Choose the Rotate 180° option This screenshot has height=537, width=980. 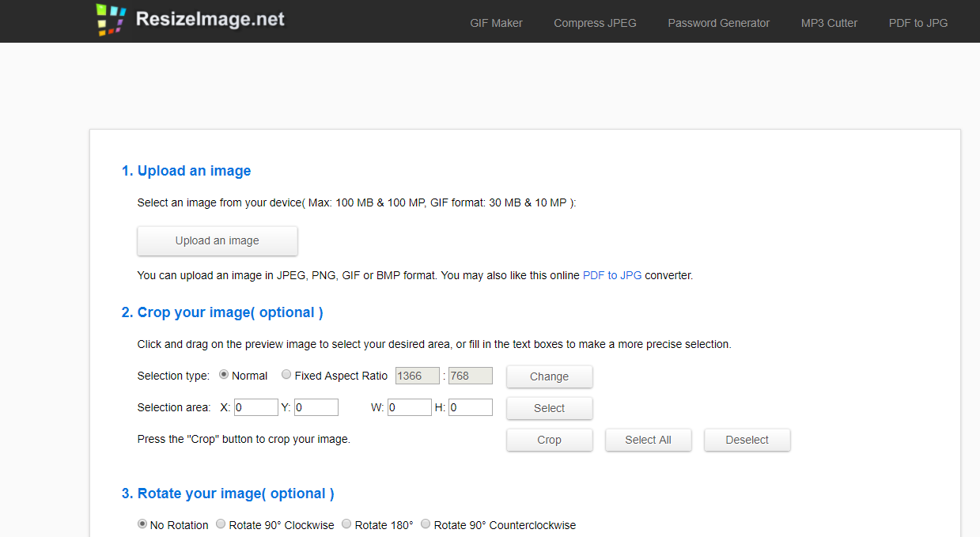pos(346,524)
